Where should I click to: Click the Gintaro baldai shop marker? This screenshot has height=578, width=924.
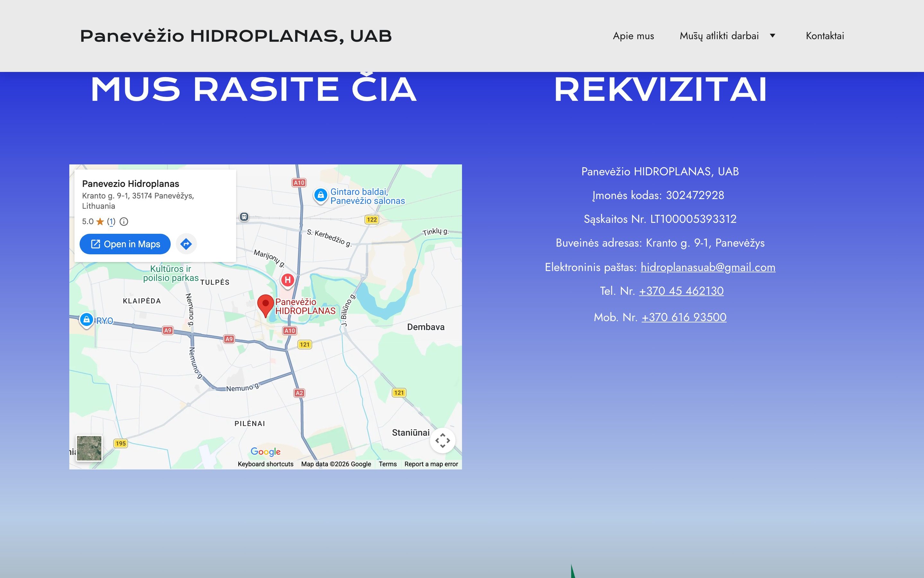coord(321,195)
